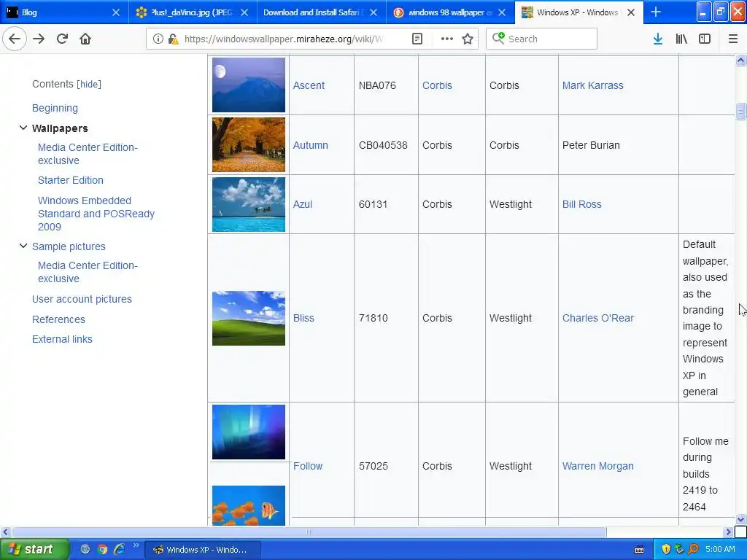Open the Ascent wallpaper thumbnail
Image resolution: width=747 pixels, height=560 pixels.
click(249, 85)
